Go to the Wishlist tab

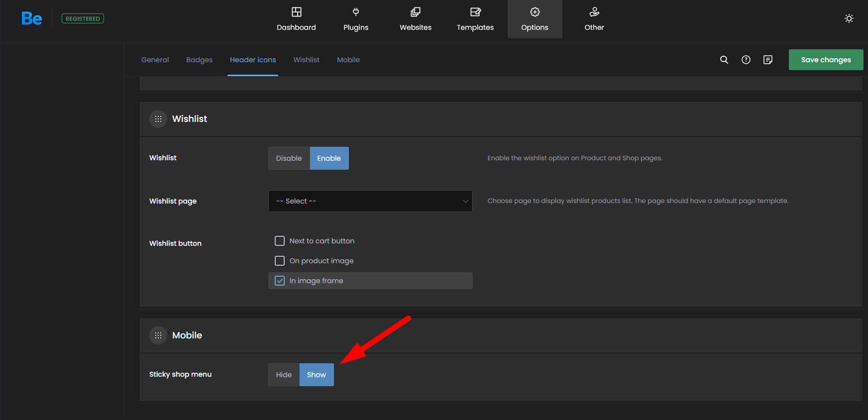click(x=306, y=60)
